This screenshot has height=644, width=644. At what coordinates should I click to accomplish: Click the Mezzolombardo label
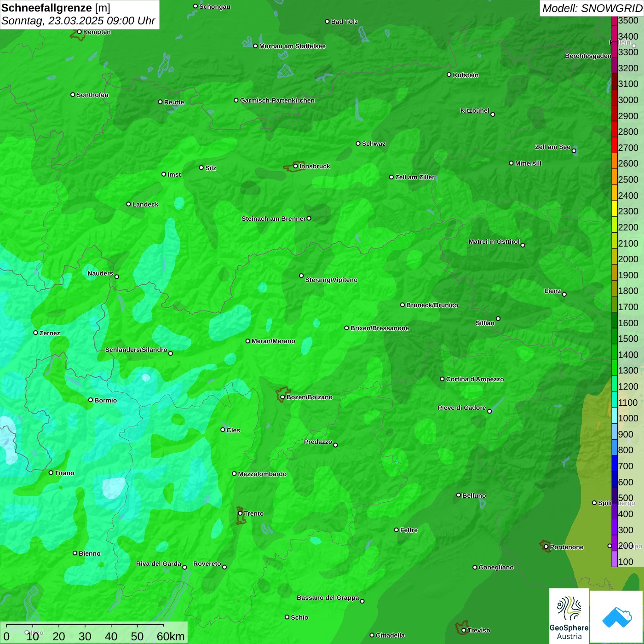pos(262,474)
